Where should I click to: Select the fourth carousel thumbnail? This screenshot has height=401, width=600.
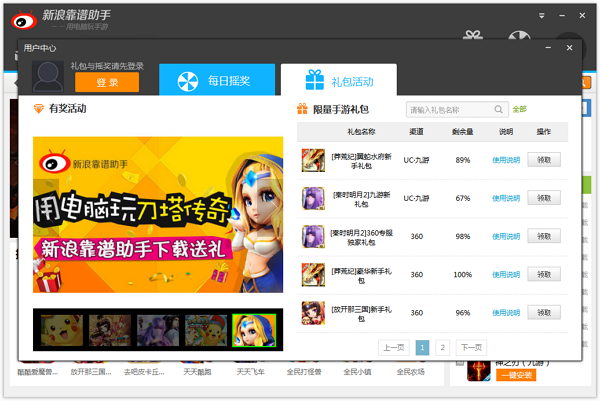coord(206,330)
